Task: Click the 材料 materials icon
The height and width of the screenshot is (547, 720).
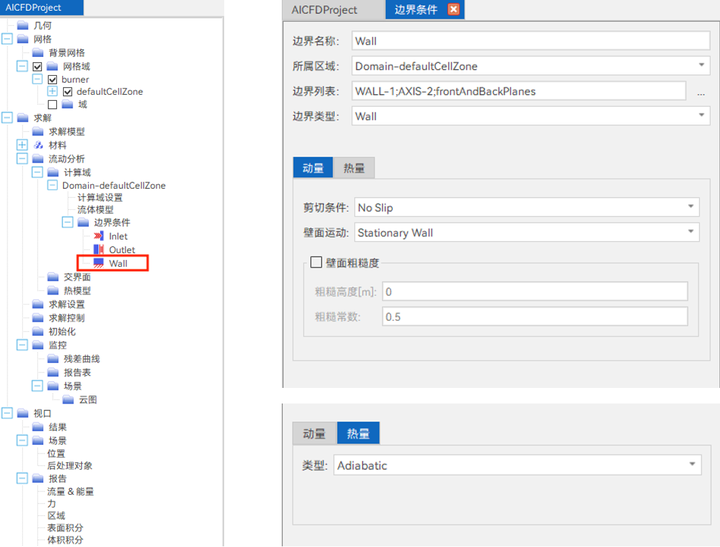Action: (38, 145)
